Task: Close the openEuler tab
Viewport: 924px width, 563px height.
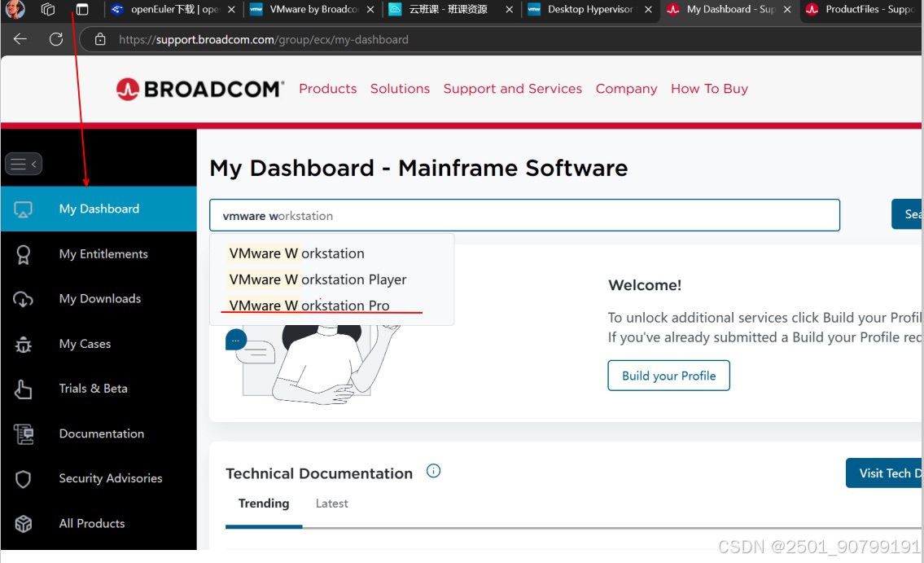Action: 231,10
